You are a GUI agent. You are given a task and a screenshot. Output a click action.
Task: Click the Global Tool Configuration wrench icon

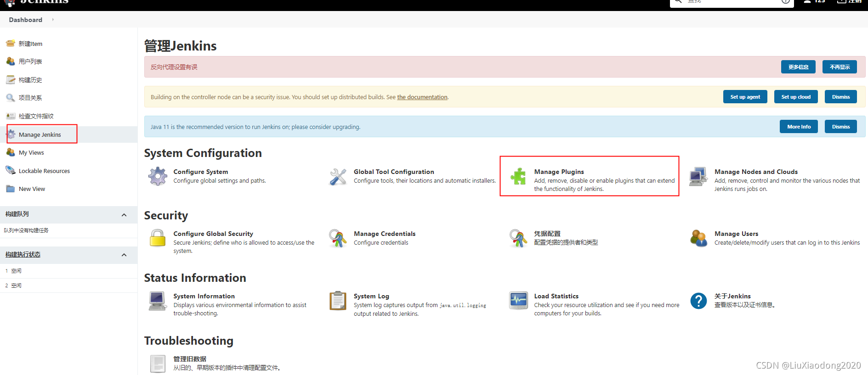[x=338, y=177]
